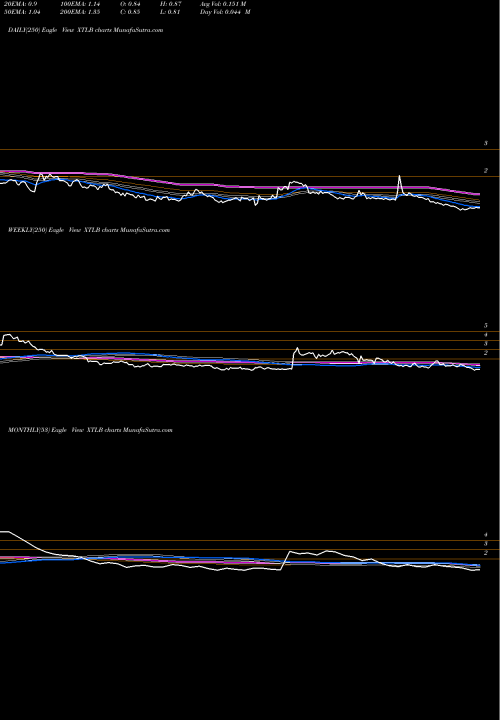This screenshot has height=720, width=500.
Task: Click the sharp jump in weekly price line
Action: tap(294, 358)
